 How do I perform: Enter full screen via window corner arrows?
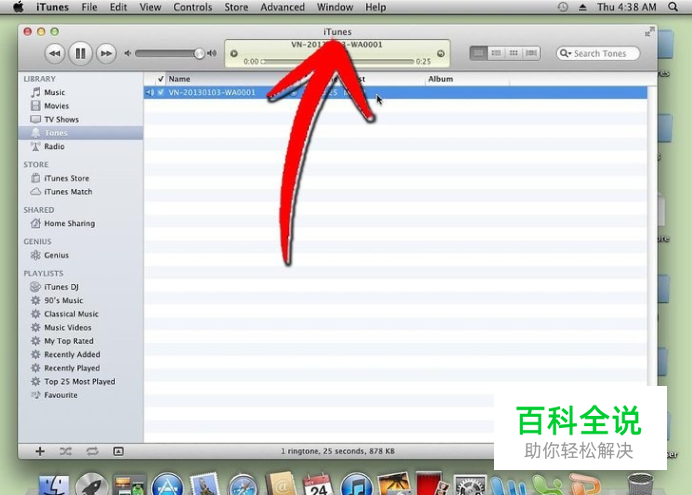649,32
